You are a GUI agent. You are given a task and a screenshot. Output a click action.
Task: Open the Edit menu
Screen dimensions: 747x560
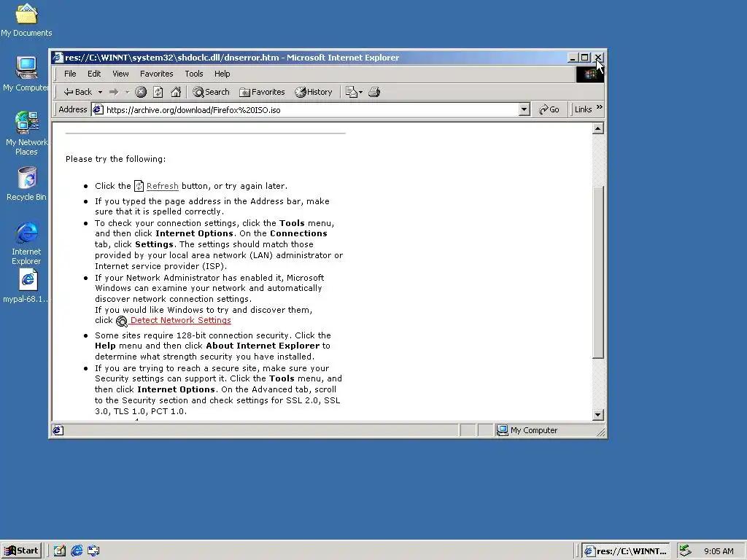pos(94,74)
